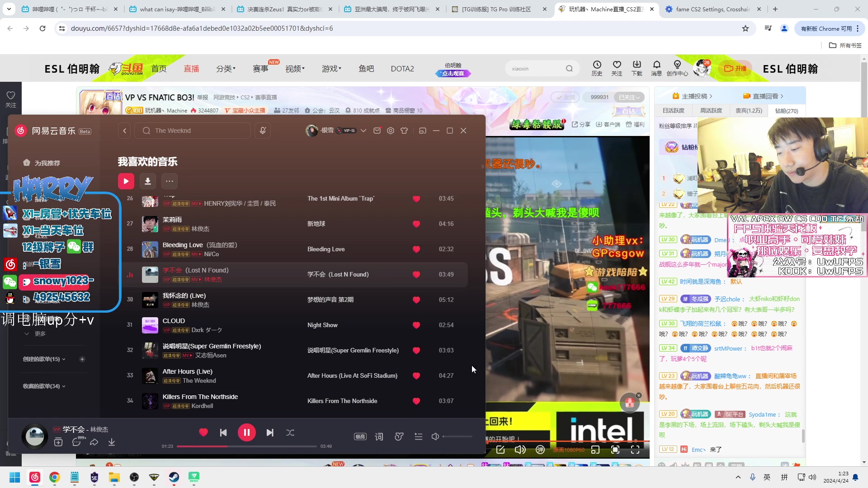This screenshot has height=488, width=868.
Task: Open artist The Weeknd under After Hours
Action: tap(199, 381)
